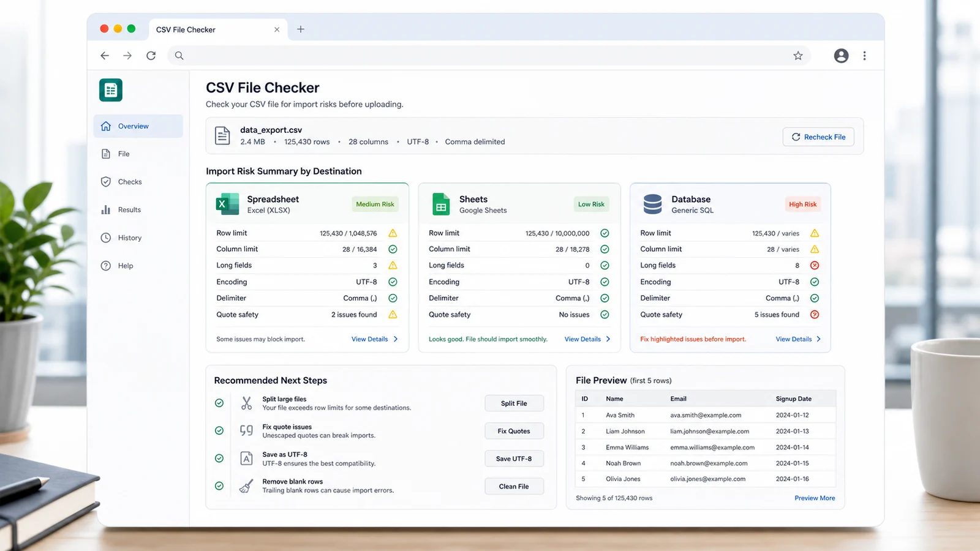Close the CSV File Checker tab
The width and height of the screenshot is (980, 551).
277,29
